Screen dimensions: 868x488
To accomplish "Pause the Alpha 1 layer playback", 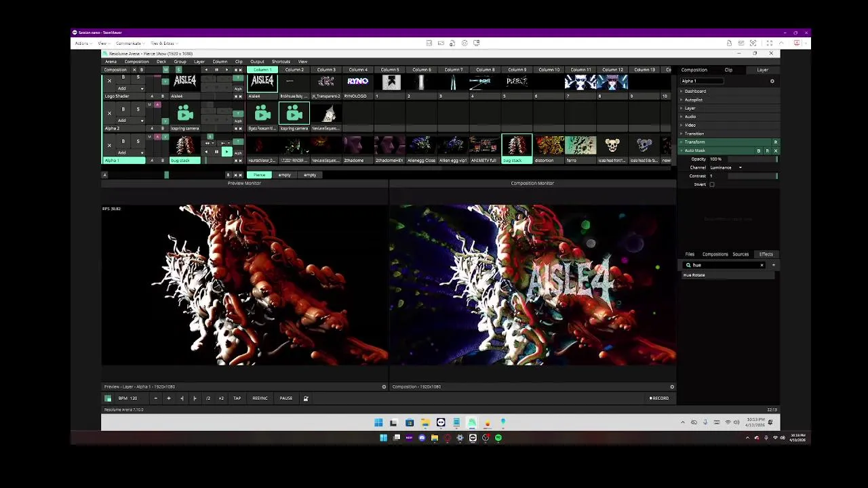I will (x=216, y=151).
